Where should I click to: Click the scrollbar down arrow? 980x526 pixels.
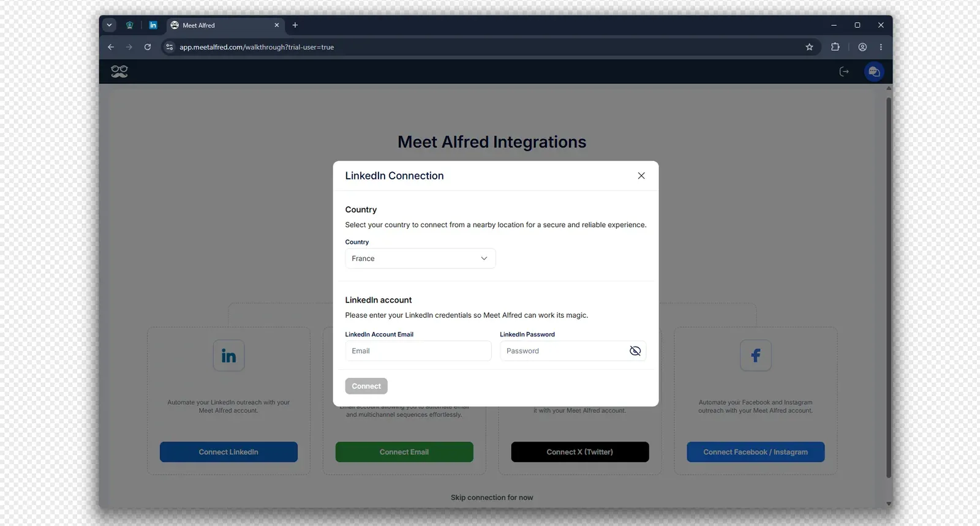(x=889, y=504)
